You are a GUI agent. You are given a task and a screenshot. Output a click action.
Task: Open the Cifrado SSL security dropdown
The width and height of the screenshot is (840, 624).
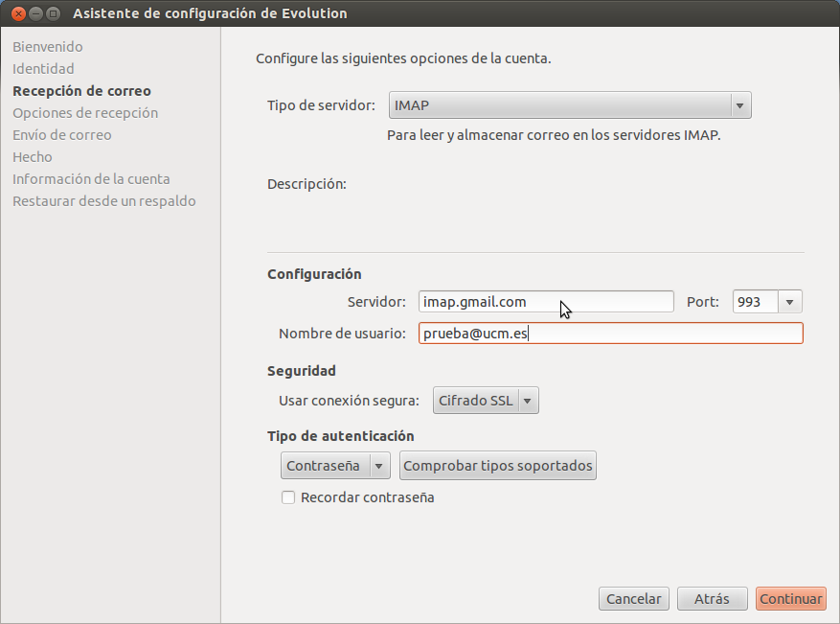[x=486, y=401]
